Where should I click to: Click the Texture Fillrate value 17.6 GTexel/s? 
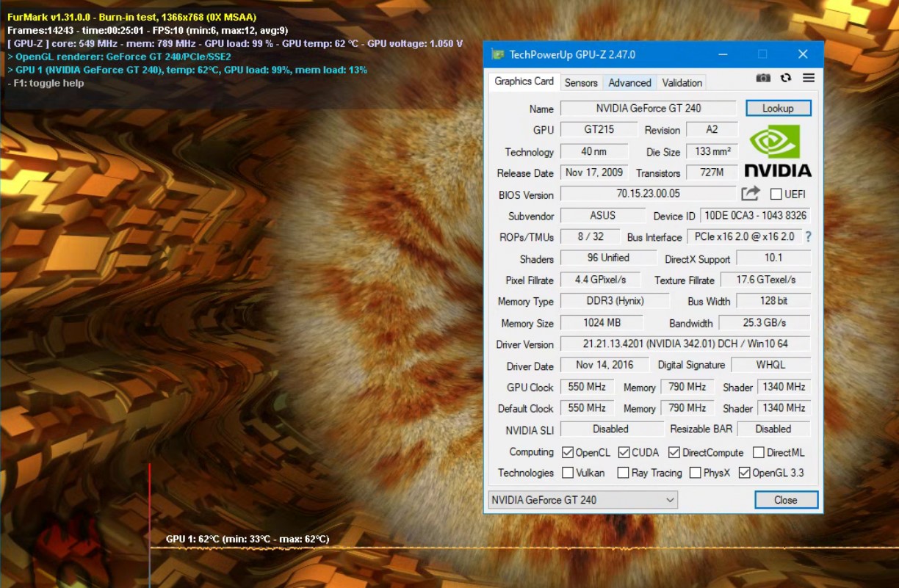[x=766, y=280]
